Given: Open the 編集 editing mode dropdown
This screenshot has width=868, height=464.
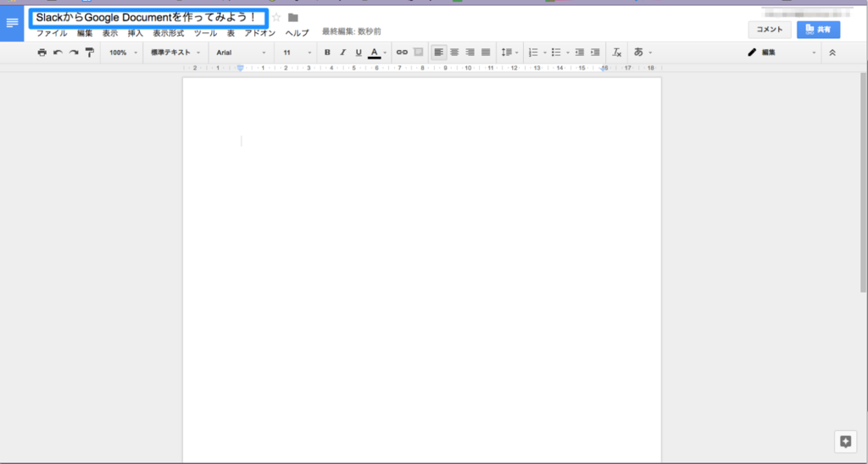Looking at the screenshot, I should (x=782, y=53).
